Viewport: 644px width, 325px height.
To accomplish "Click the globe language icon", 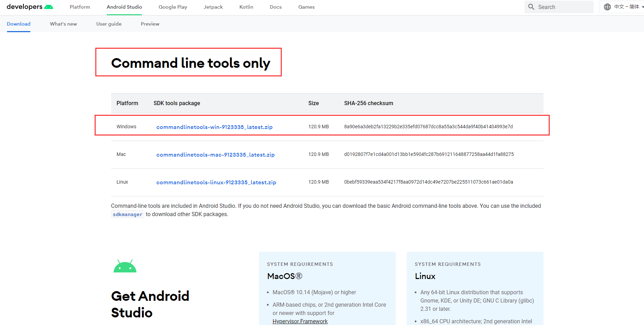I will click(607, 7).
